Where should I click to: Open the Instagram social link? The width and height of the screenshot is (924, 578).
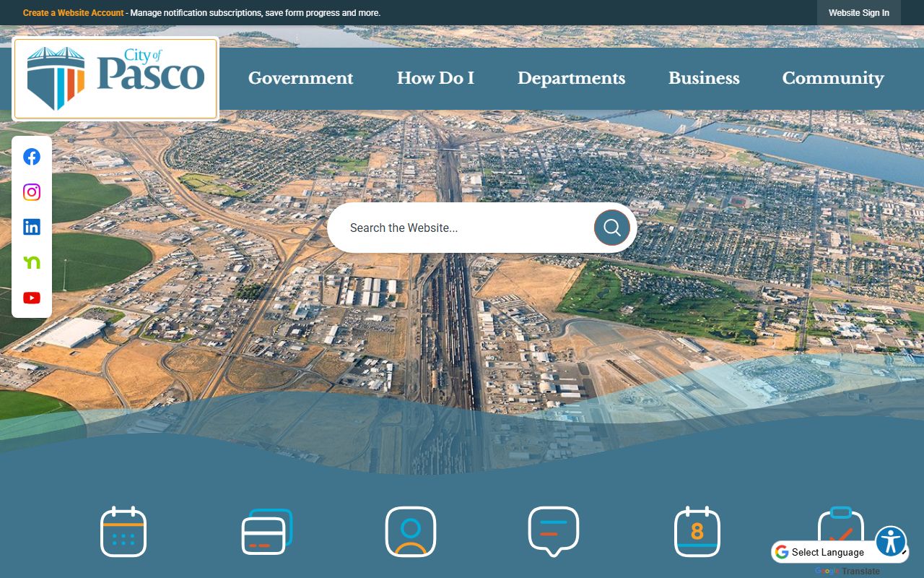click(32, 192)
